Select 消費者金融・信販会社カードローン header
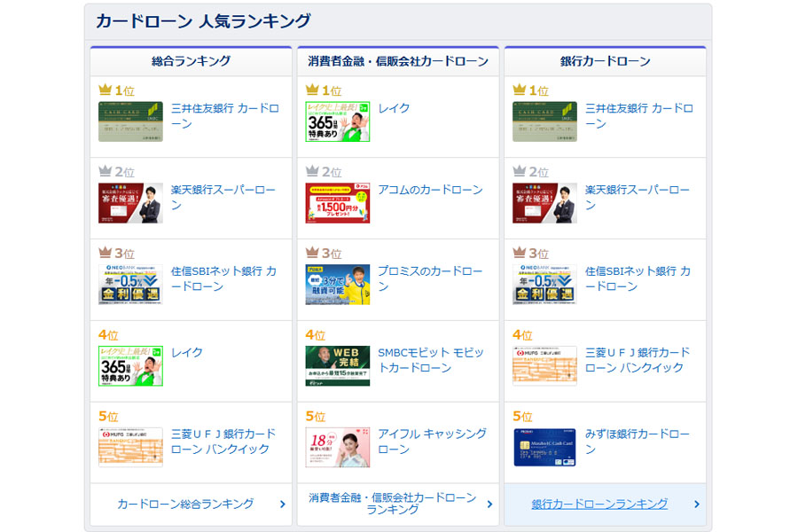 pyautogui.click(x=398, y=61)
